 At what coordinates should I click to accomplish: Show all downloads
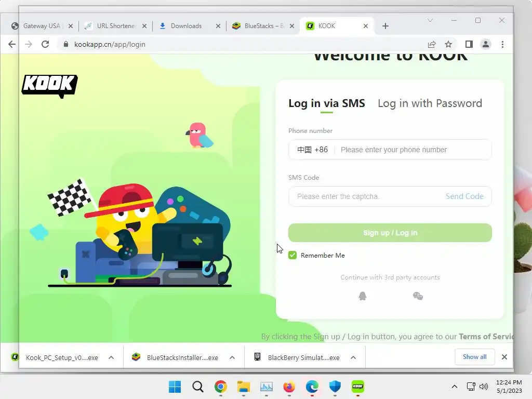pos(475,357)
